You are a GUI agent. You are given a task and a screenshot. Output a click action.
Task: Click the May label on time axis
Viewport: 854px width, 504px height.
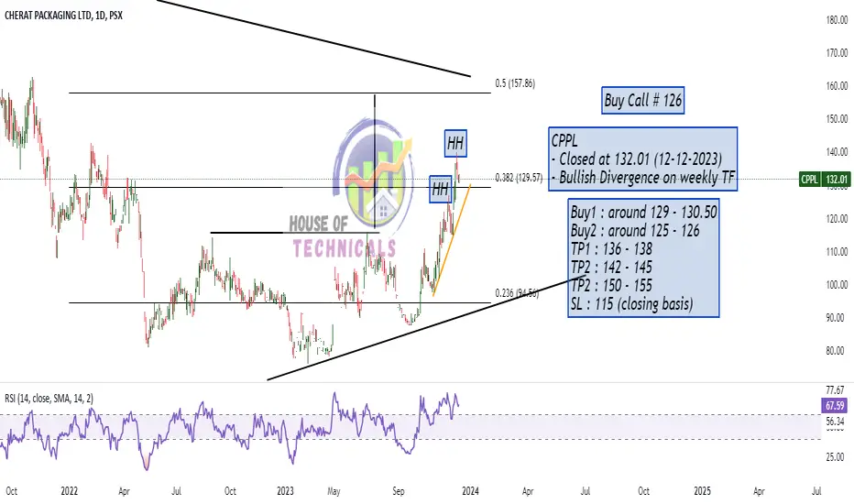pyautogui.click(x=334, y=491)
